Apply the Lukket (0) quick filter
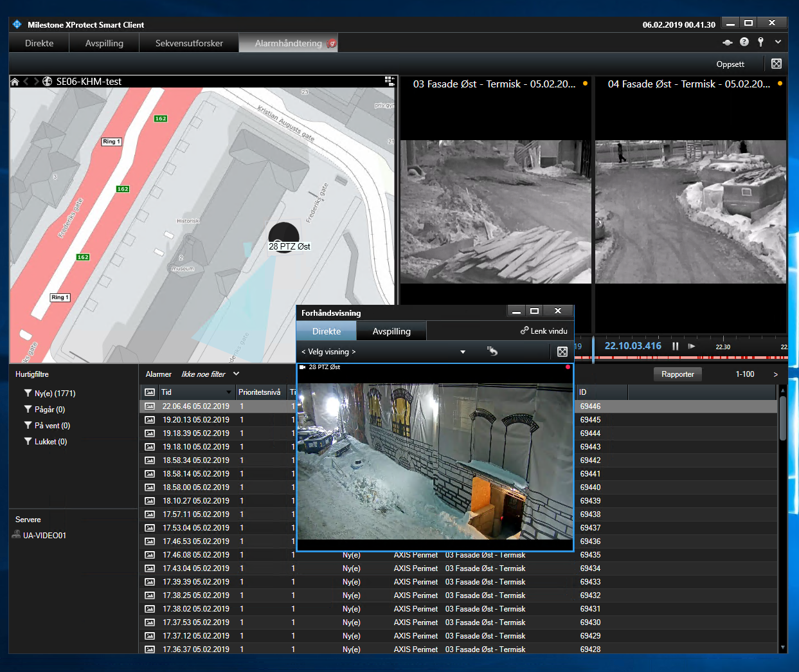 pyautogui.click(x=45, y=442)
